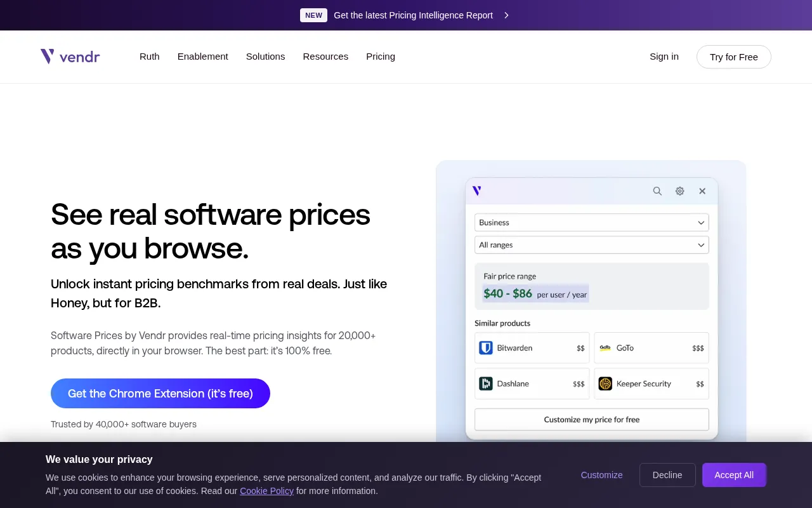Close the extension popup with the X icon

702,191
